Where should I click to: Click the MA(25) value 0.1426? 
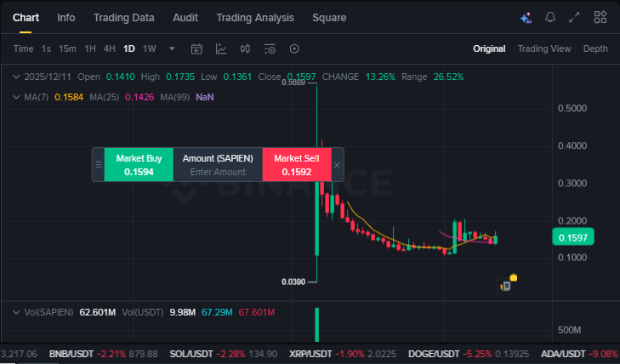point(139,97)
